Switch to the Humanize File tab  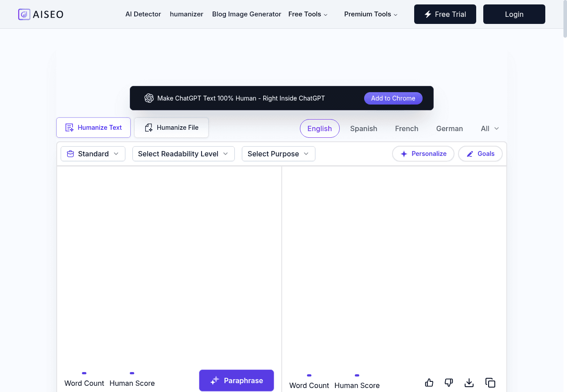tap(171, 128)
